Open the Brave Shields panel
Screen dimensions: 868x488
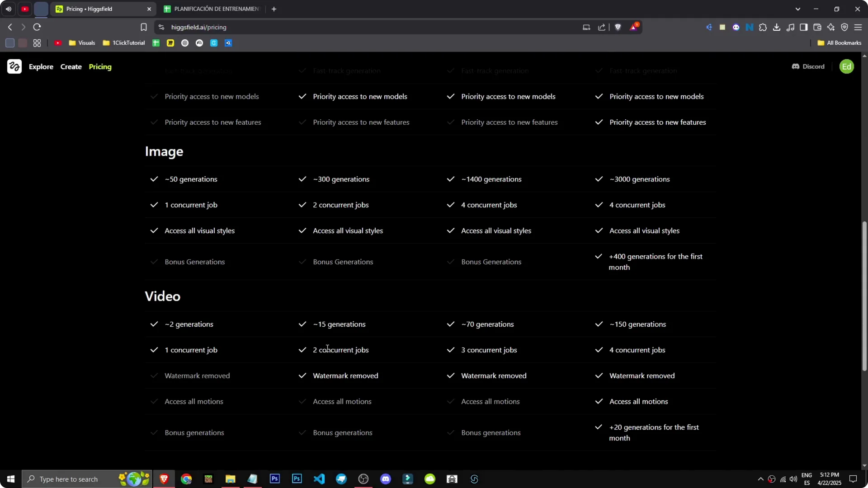coord(618,27)
